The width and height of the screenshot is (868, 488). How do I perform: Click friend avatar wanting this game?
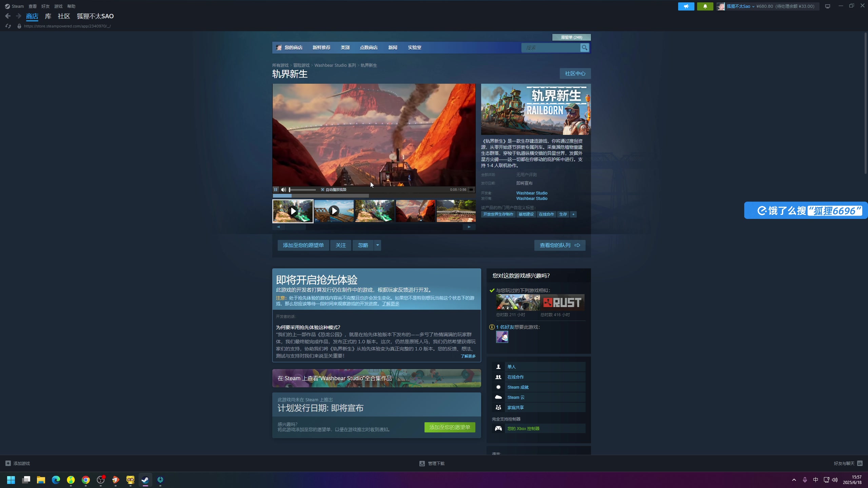[x=502, y=337]
